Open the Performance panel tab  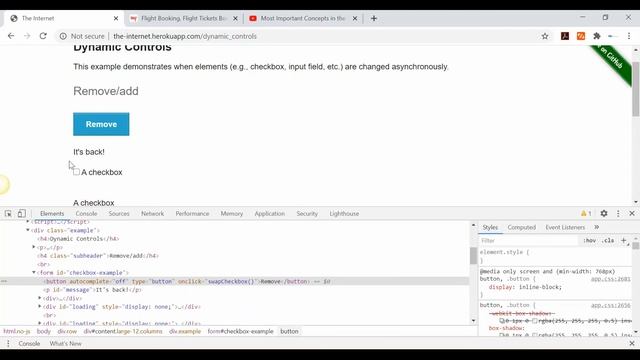(x=192, y=213)
